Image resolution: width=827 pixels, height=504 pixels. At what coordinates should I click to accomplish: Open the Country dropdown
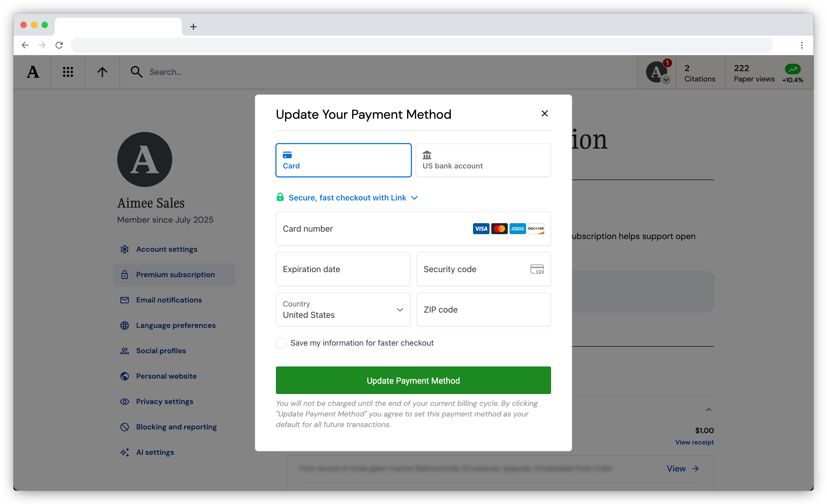tap(343, 309)
